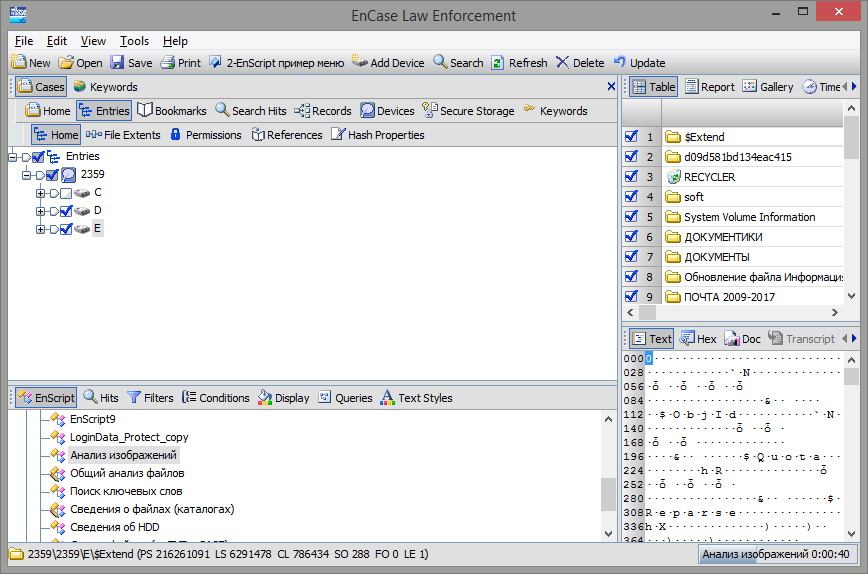Click the Refresh toolbar icon
868x574 pixels.
tap(498, 63)
